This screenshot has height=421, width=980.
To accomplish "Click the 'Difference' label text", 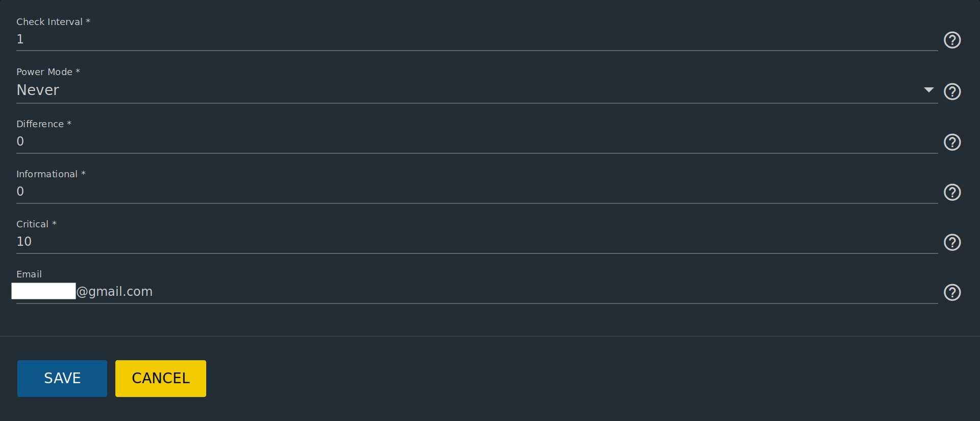I will pos(40,124).
